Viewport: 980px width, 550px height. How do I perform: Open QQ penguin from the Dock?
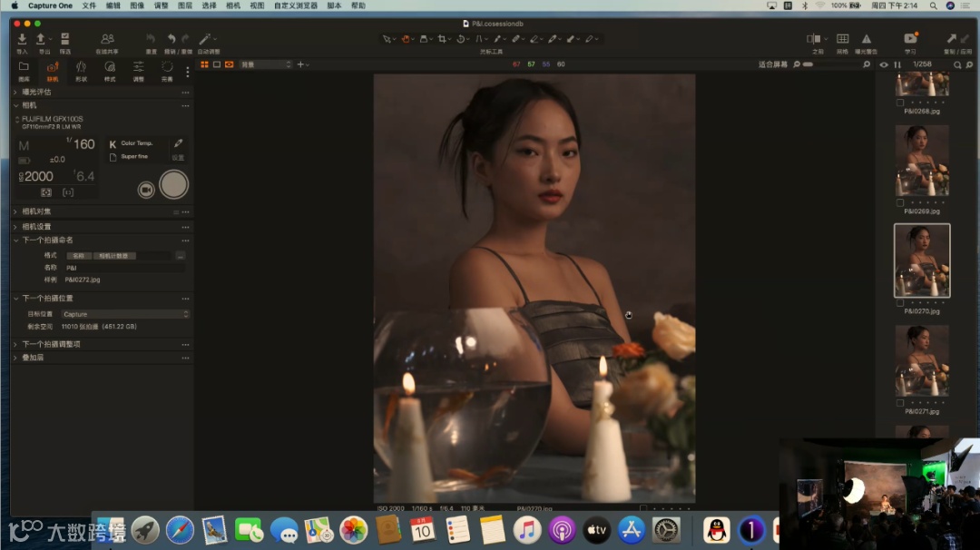pyautogui.click(x=716, y=530)
